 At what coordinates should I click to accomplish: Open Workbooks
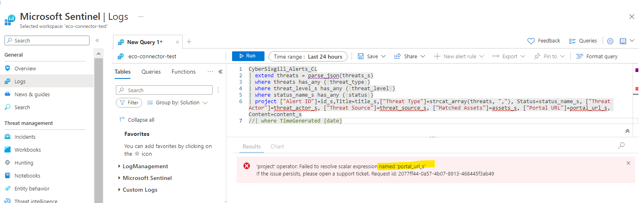coord(28,150)
